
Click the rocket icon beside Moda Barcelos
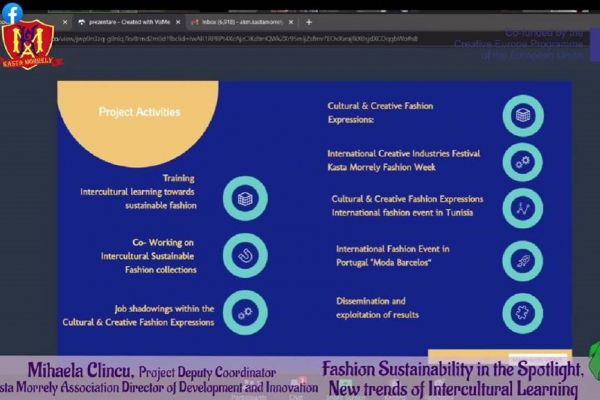pos(523,261)
